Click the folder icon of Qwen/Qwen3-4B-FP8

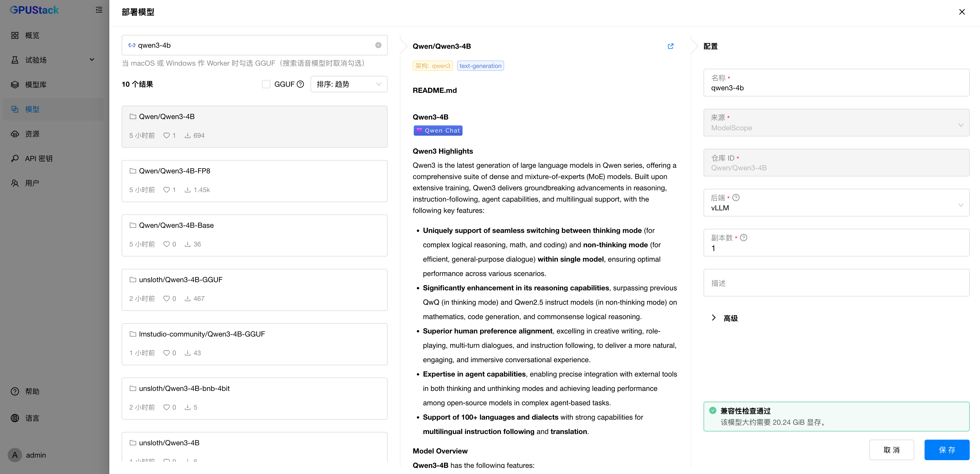tap(133, 171)
